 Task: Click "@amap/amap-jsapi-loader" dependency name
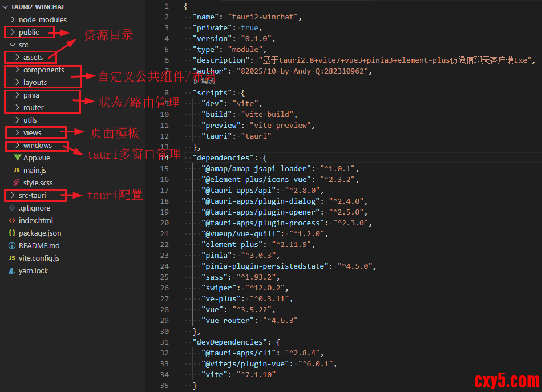click(256, 169)
